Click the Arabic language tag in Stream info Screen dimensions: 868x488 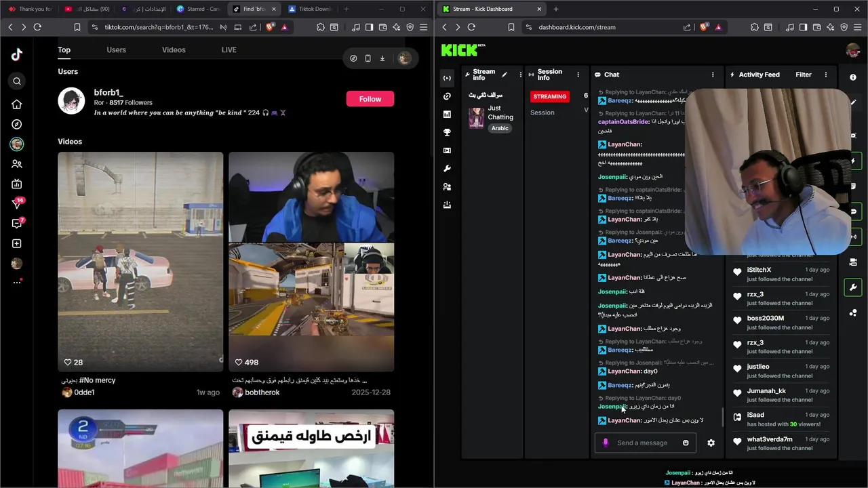pyautogui.click(x=500, y=128)
